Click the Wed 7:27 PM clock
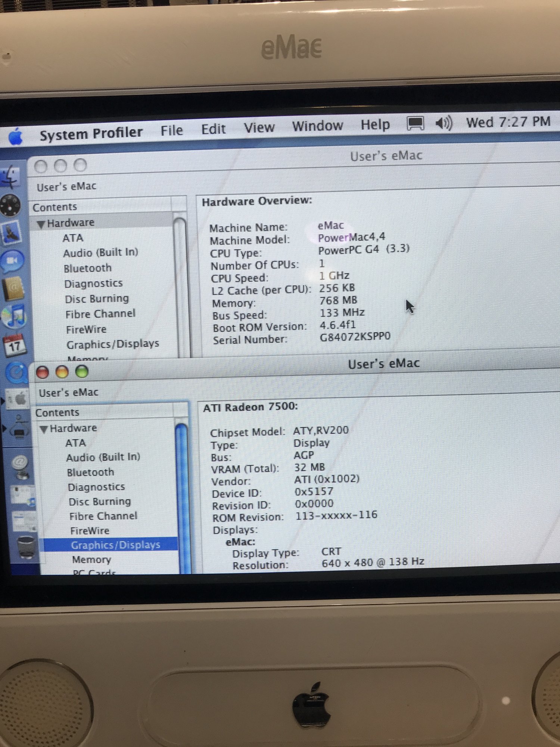 508,122
